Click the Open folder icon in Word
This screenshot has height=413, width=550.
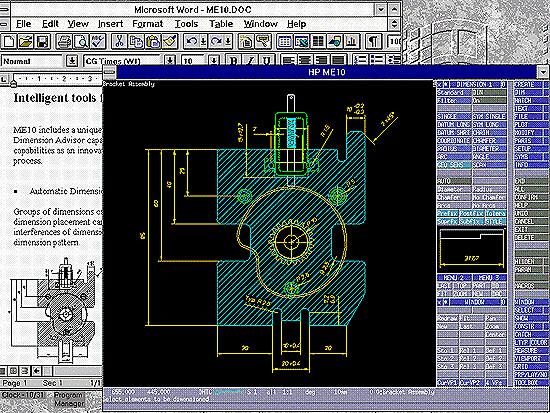pyautogui.click(x=26, y=42)
